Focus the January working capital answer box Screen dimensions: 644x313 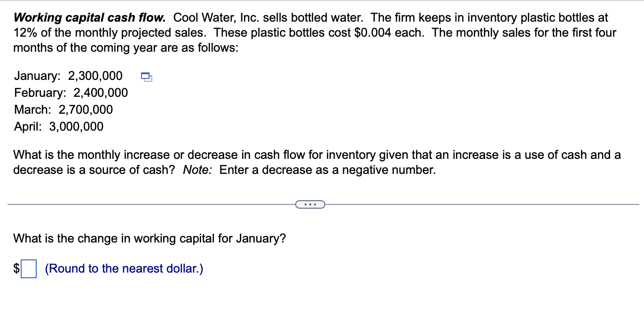(29, 269)
